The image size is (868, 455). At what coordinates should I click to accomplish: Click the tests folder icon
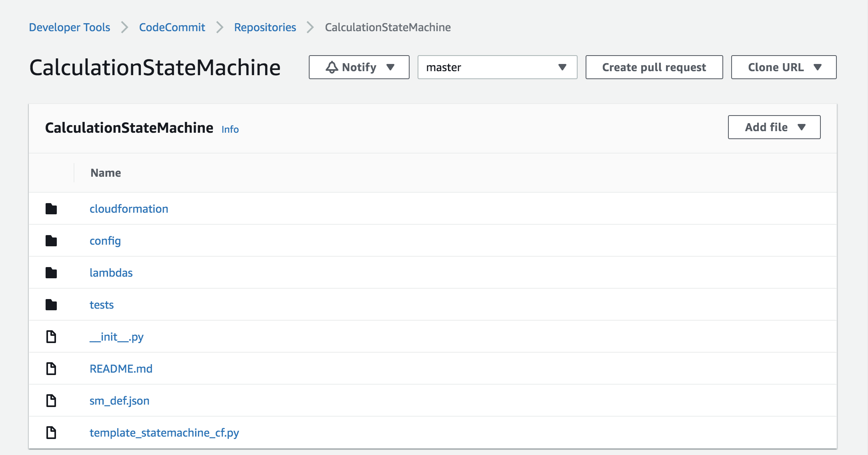[x=51, y=304]
